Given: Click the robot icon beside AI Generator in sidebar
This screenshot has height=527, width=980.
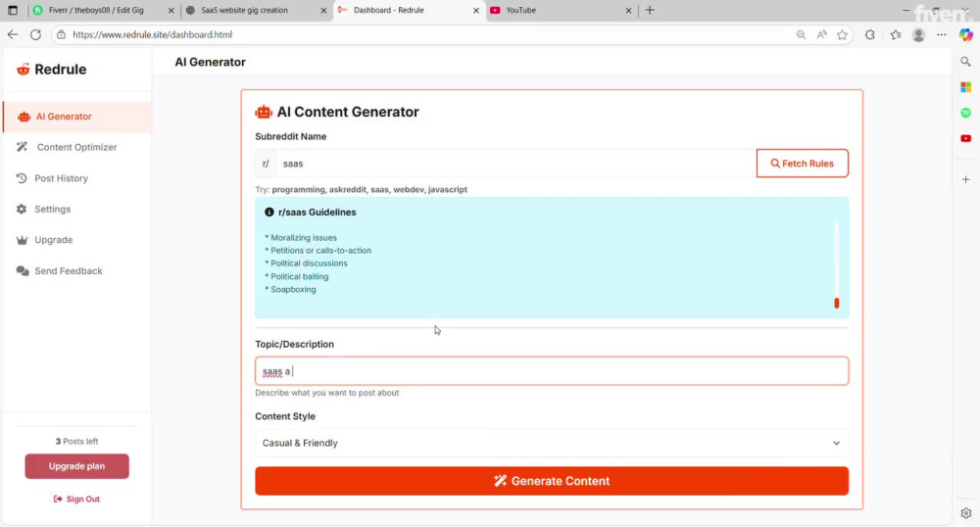Looking at the screenshot, I should [24, 117].
